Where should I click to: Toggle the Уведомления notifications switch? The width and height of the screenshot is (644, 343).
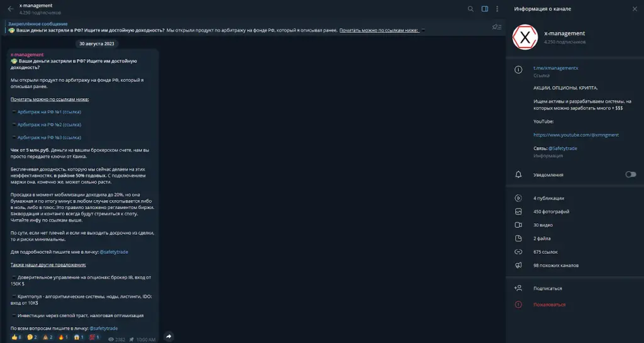(630, 174)
